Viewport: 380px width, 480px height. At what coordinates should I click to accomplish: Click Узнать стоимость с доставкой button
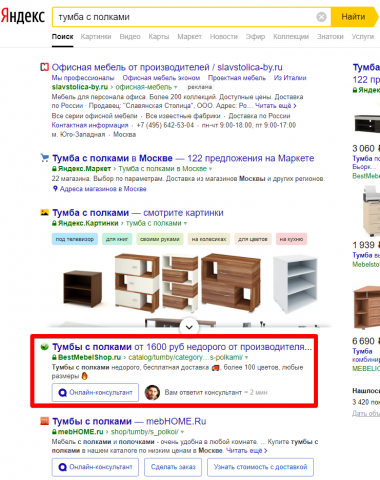coord(260,467)
